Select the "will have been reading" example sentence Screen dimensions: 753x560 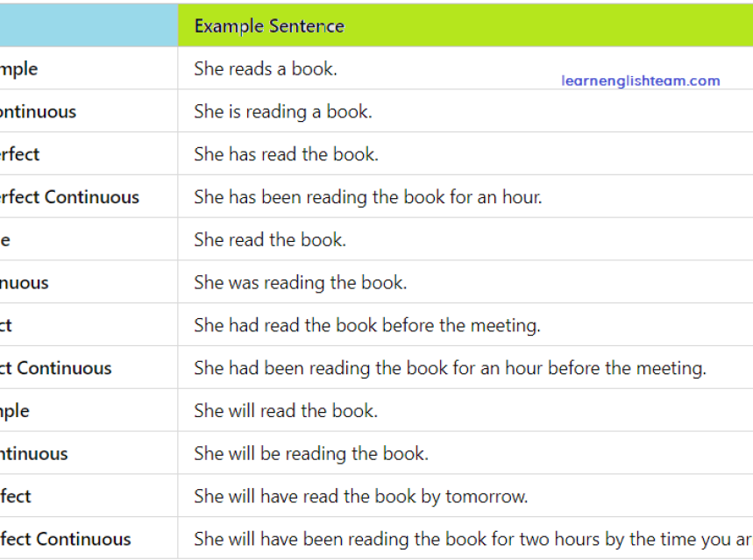(472, 539)
